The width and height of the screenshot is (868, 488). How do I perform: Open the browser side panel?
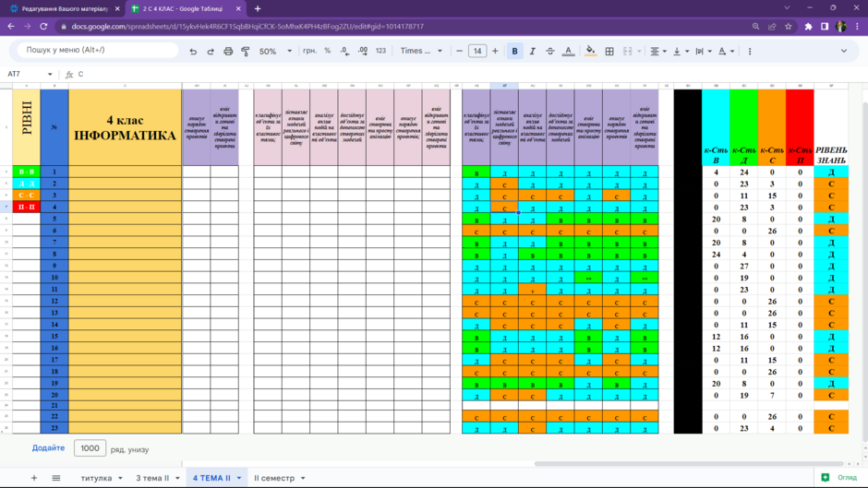coord(825,27)
